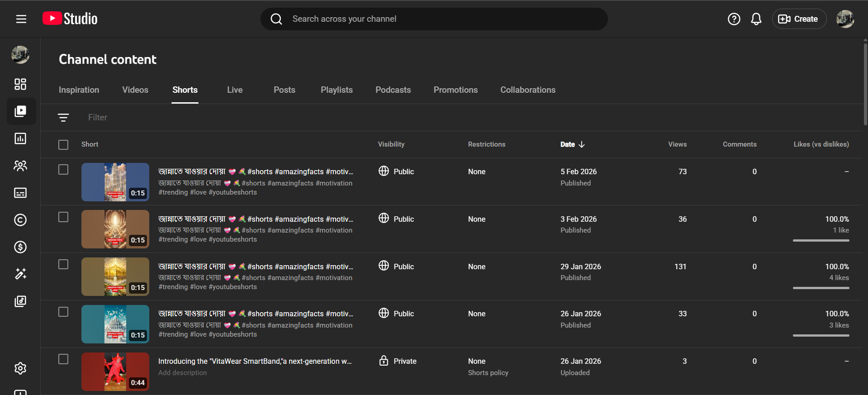Click Add description on VitaWear short

click(x=182, y=373)
